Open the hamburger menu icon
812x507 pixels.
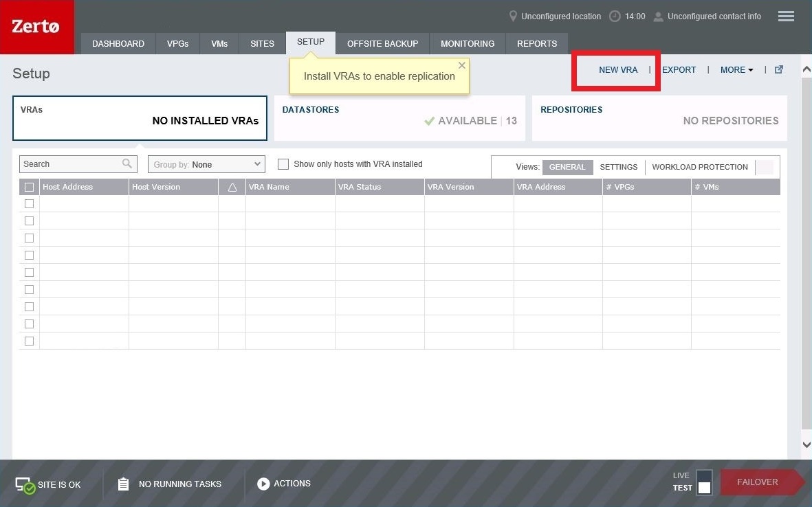coord(786,16)
